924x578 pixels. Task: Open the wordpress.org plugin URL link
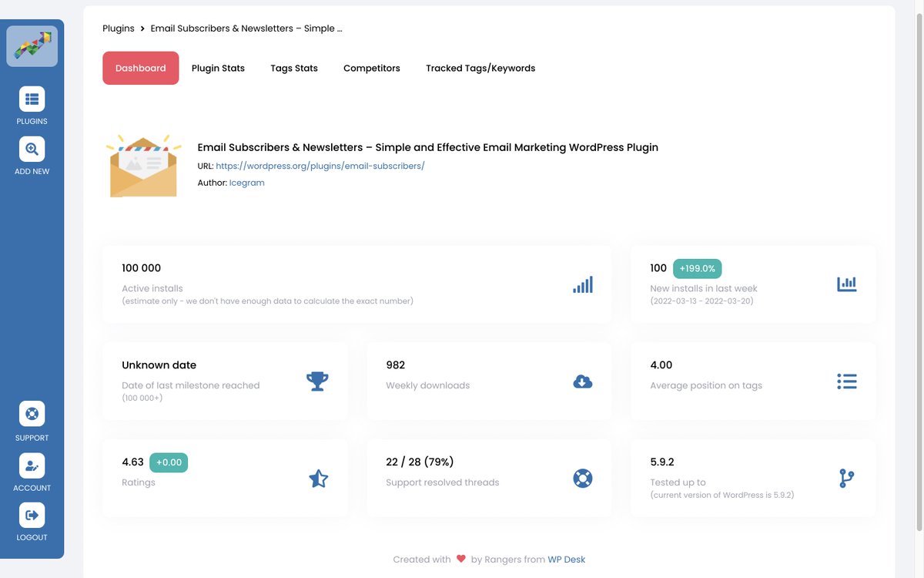320,166
